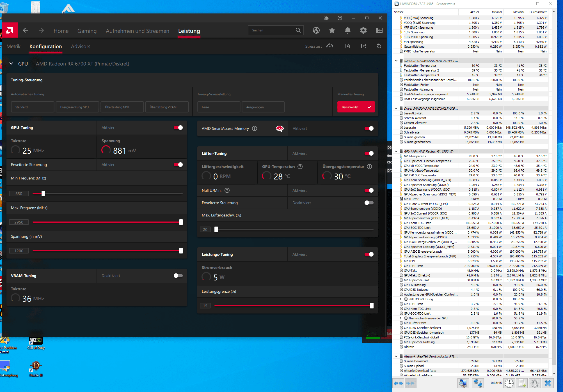563x392 pixels.
Task: Open Call of Duty desktop shortcut
Action: 36,343
